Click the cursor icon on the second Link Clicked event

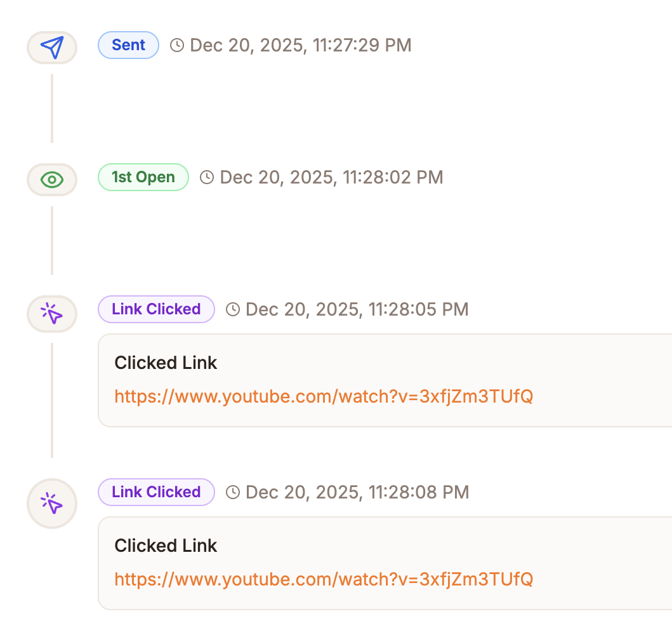51,503
